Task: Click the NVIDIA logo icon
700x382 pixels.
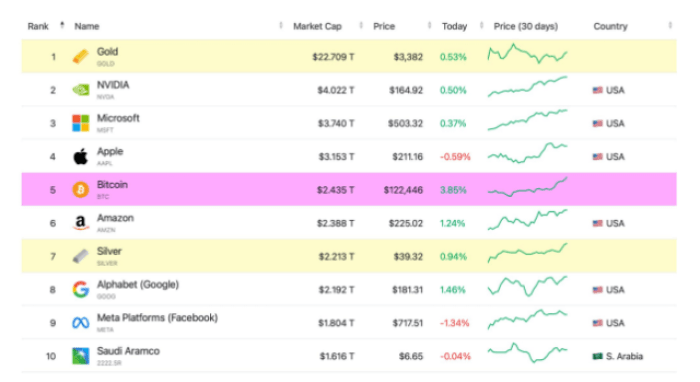Action: 81,90
